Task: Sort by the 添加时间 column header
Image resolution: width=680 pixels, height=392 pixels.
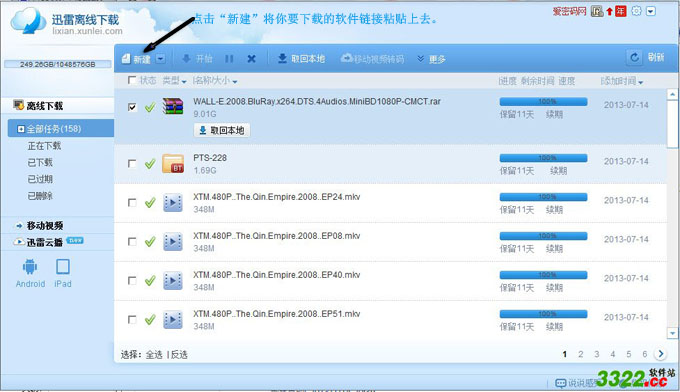Action: [x=622, y=81]
